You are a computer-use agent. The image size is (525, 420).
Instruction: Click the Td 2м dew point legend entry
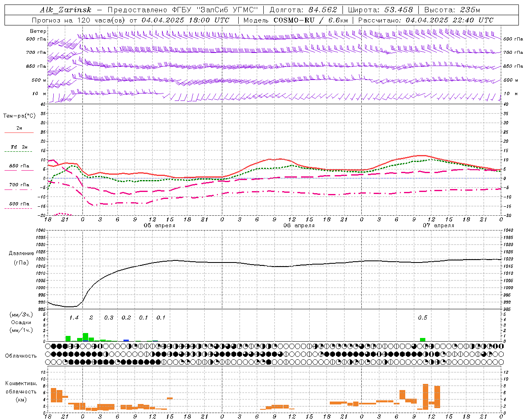pyautogui.click(x=19, y=147)
